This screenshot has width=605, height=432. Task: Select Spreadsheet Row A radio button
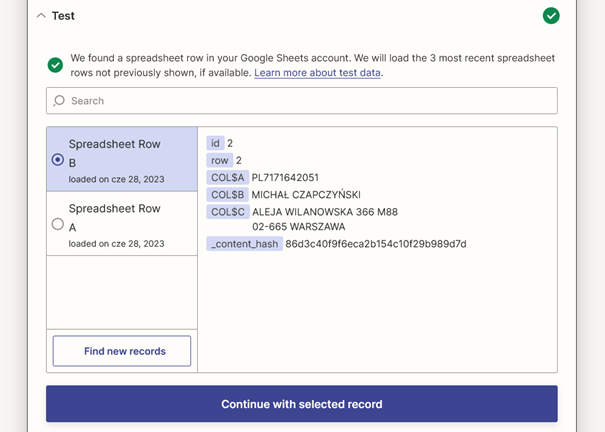point(57,224)
